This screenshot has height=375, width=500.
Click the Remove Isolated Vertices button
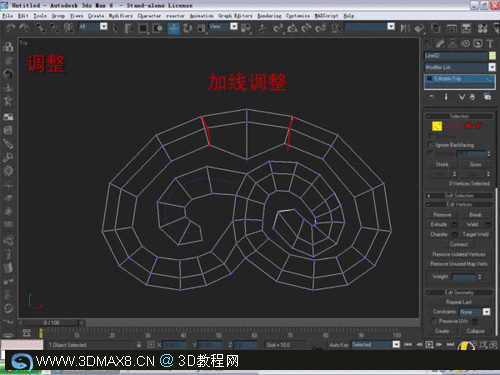tap(459, 254)
